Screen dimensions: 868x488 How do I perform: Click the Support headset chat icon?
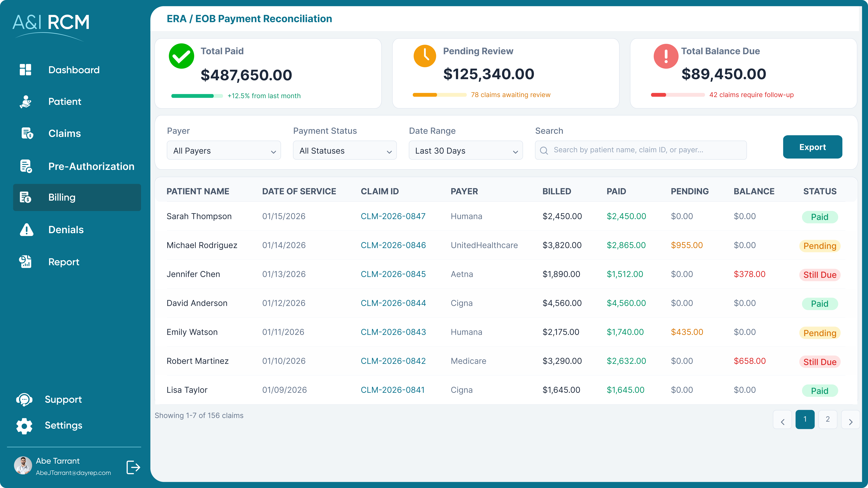pos(24,399)
